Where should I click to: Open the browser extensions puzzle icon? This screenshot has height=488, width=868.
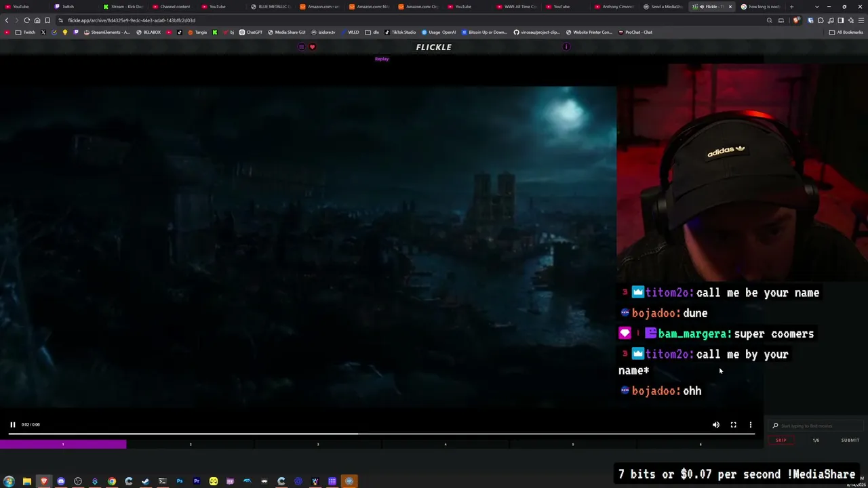(821, 20)
